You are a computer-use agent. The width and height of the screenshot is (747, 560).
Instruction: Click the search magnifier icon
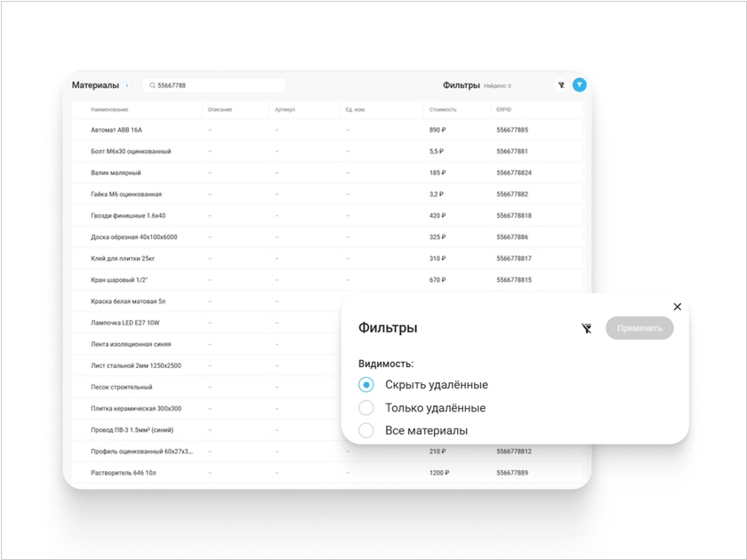[x=152, y=85]
